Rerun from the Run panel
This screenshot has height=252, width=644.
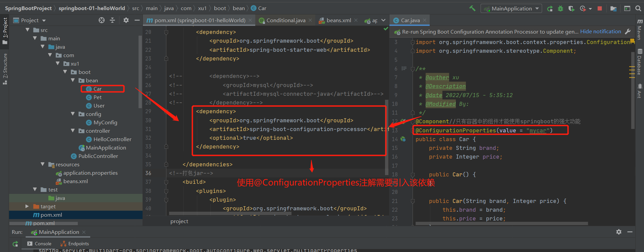15,244
